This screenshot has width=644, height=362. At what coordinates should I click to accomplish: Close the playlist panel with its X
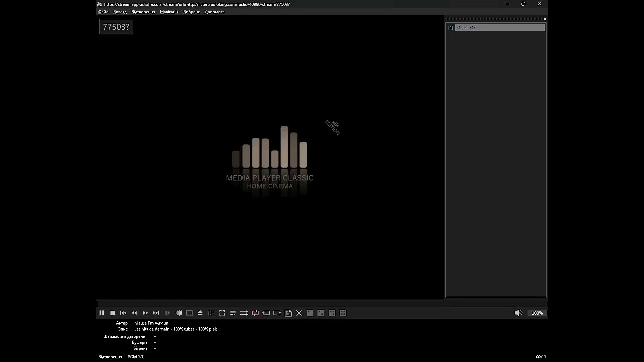tap(545, 19)
